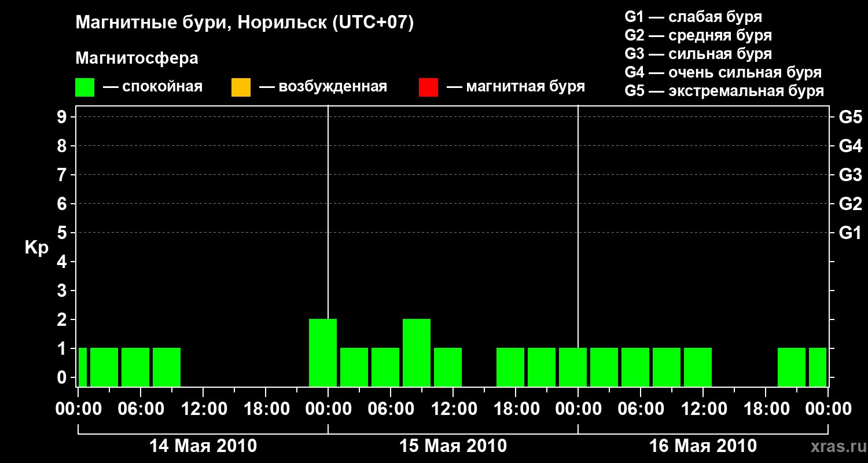Click the Kp 2 bar crossing midnight into 15 Мая
The image size is (868, 463).
323,352
